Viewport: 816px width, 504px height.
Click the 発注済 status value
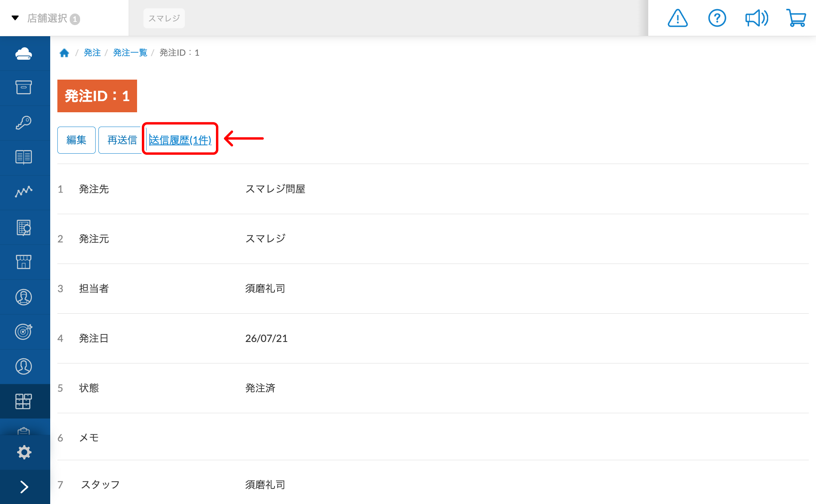(260, 388)
